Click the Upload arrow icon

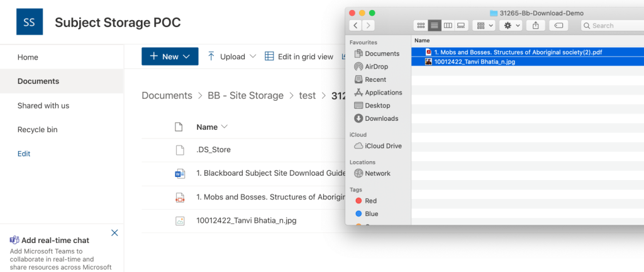pyautogui.click(x=211, y=56)
